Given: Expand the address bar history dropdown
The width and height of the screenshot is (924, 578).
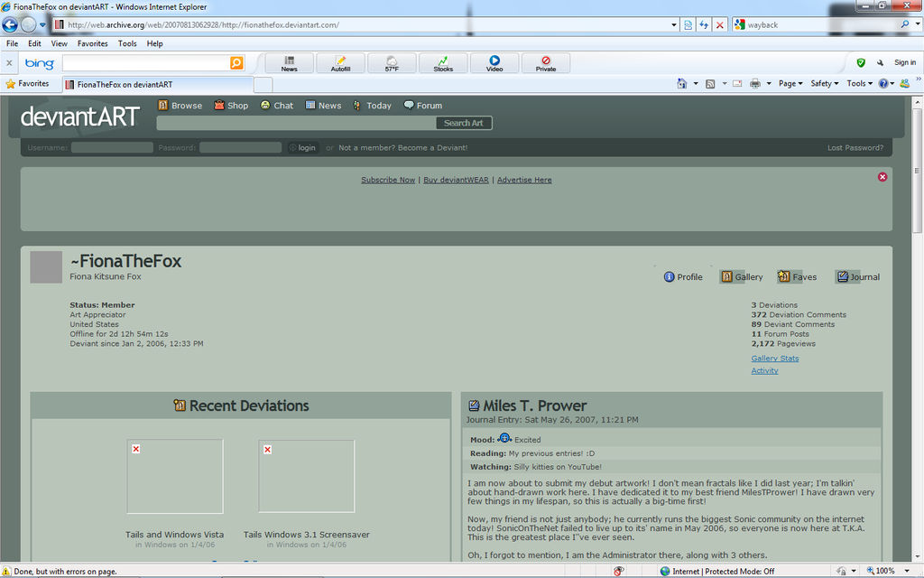Looking at the screenshot, I should 674,24.
